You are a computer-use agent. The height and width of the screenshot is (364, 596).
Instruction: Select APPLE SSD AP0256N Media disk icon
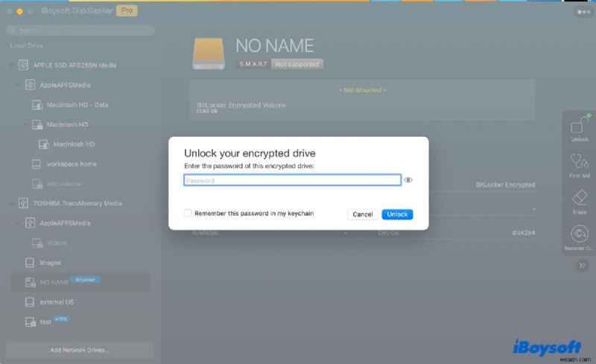click(x=23, y=65)
